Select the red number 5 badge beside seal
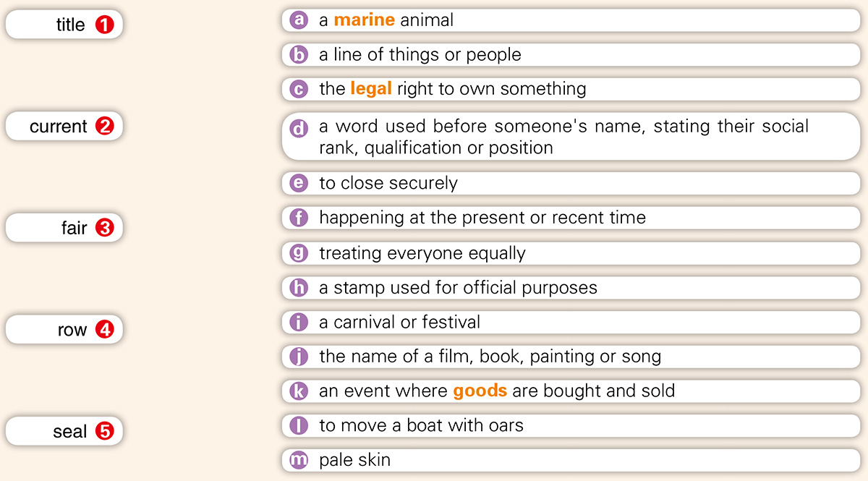 [x=105, y=432]
